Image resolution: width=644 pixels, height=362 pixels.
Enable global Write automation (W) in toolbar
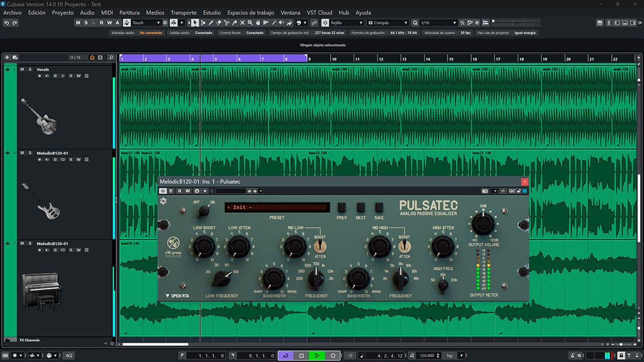(109, 23)
